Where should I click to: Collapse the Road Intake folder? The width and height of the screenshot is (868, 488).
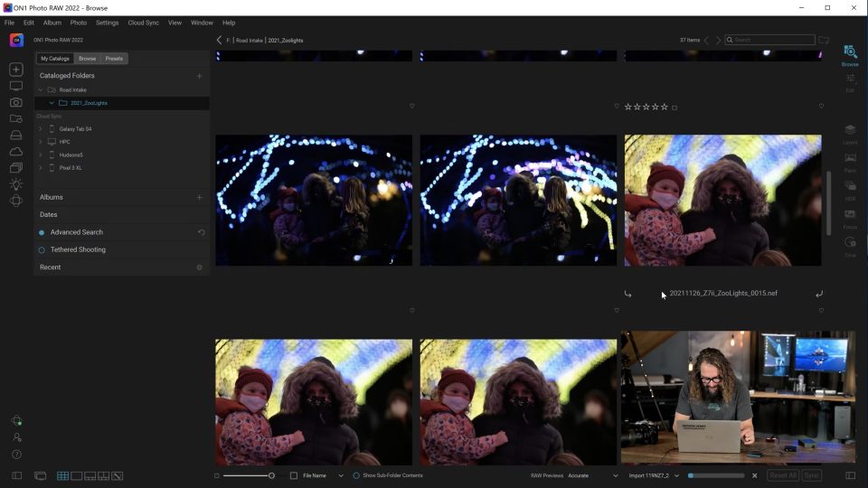[x=41, y=89]
